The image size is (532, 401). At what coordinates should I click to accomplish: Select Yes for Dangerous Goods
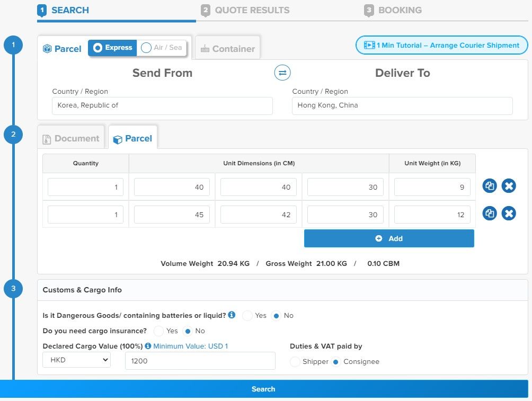tap(247, 316)
